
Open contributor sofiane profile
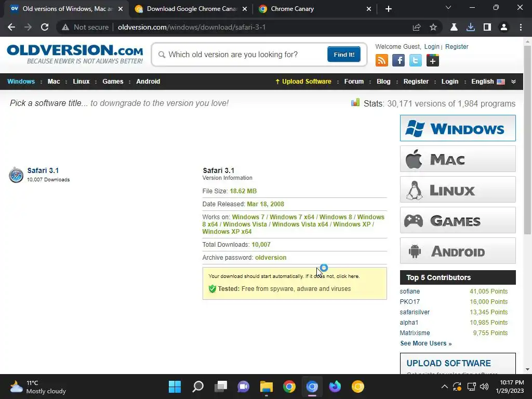click(x=409, y=291)
